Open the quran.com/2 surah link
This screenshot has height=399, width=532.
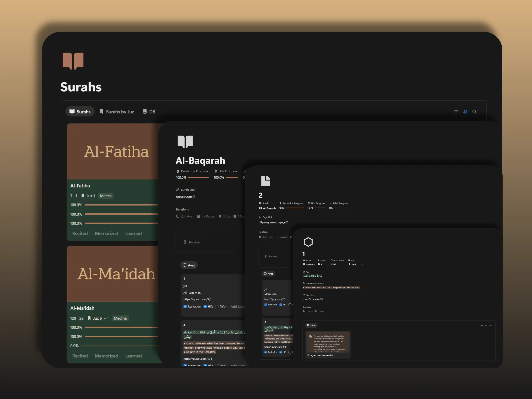pos(185,197)
